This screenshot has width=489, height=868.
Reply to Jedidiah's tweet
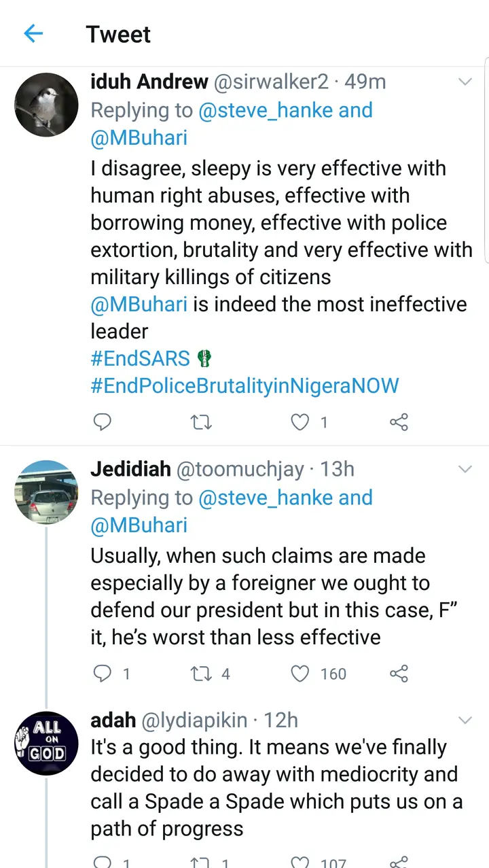(x=102, y=674)
